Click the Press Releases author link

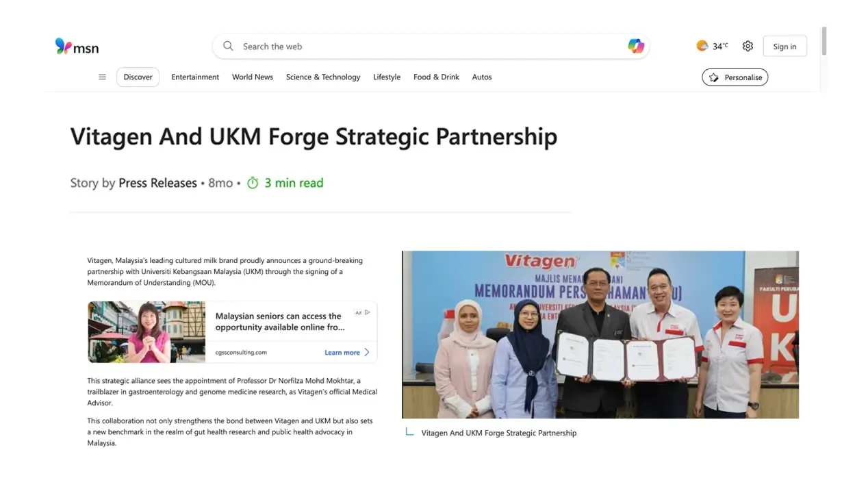tap(157, 183)
